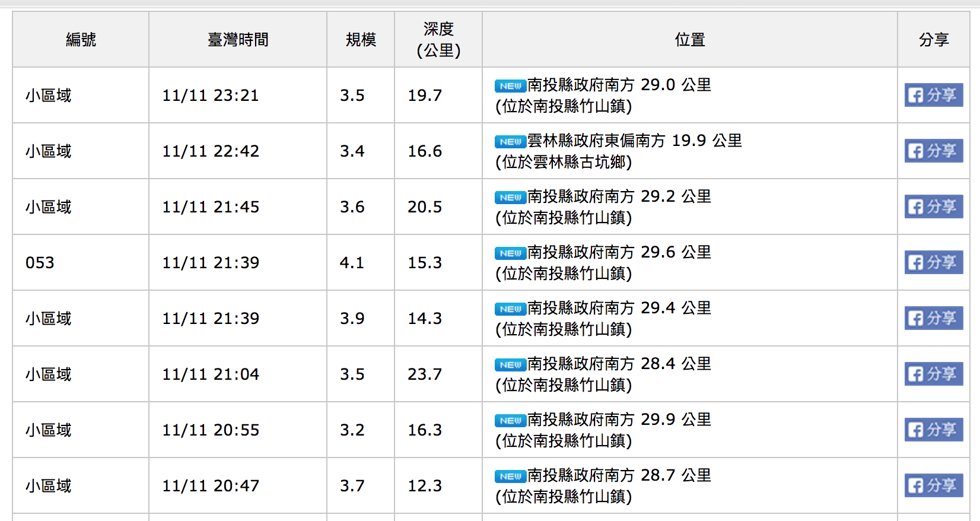Share earthquake 053 on Facebook
Screen dimensions: 980x521
pos(934,262)
